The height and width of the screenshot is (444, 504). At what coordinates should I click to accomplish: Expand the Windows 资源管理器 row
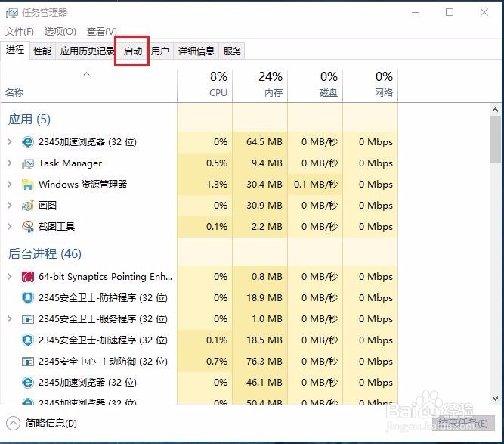pyautogui.click(x=10, y=185)
